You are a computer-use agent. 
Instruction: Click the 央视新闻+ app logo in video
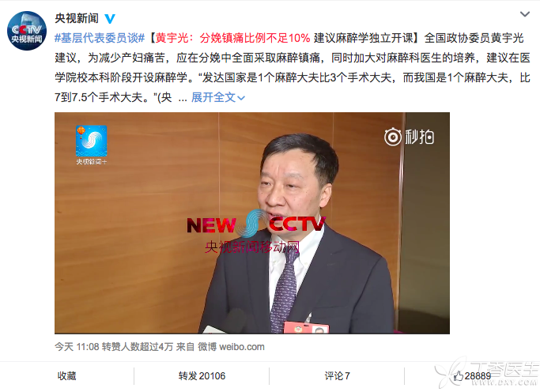point(91,145)
